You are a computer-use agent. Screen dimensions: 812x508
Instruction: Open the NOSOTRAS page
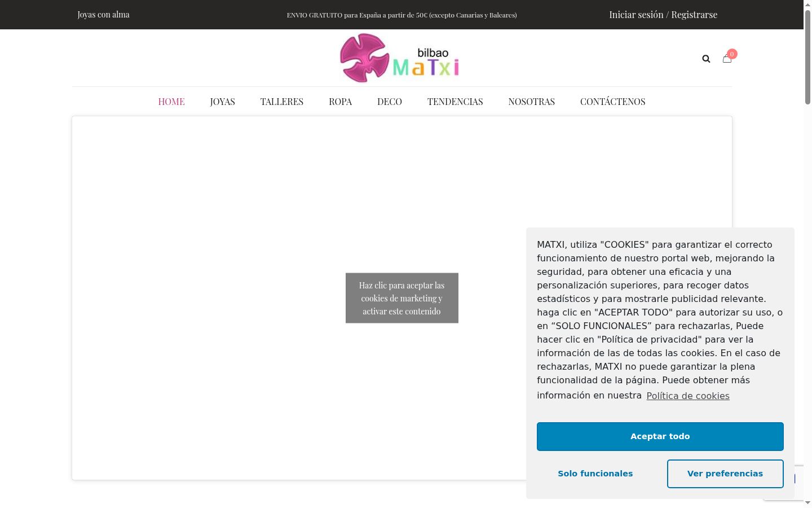(532, 102)
